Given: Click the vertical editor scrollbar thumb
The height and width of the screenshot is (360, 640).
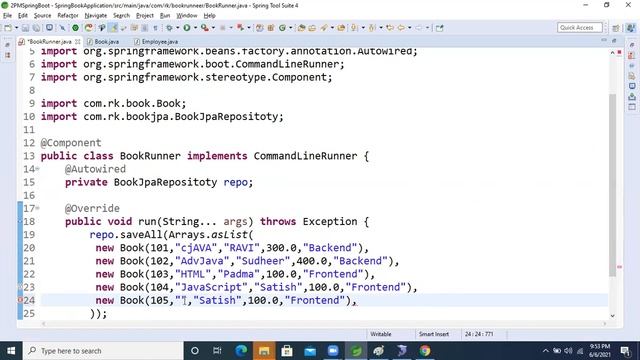Looking at the screenshot, I should (612, 184).
